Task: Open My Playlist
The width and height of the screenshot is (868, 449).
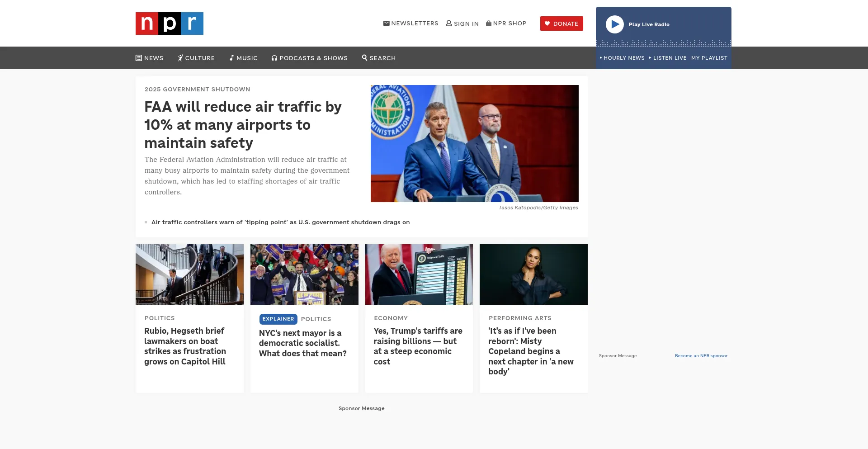Action: click(709, 58)
